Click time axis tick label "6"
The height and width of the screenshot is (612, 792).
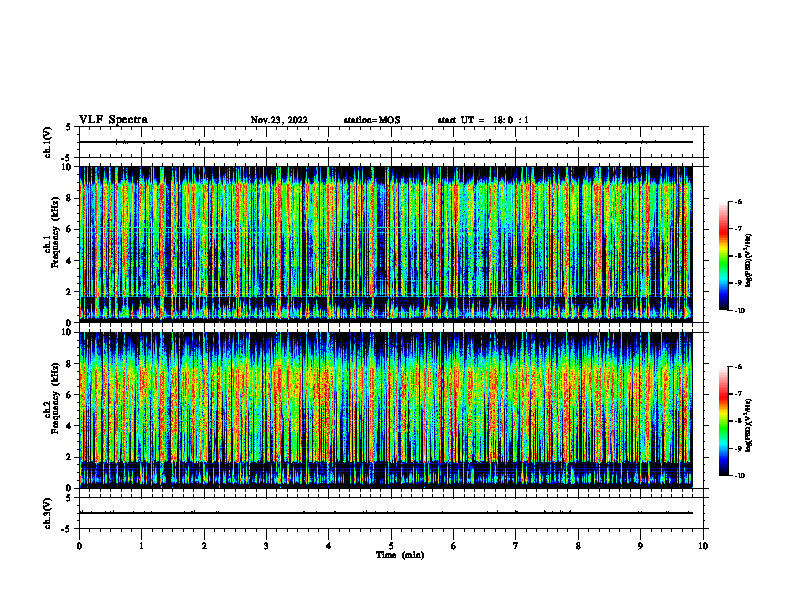pyautogui.click(x=454, y=546)
